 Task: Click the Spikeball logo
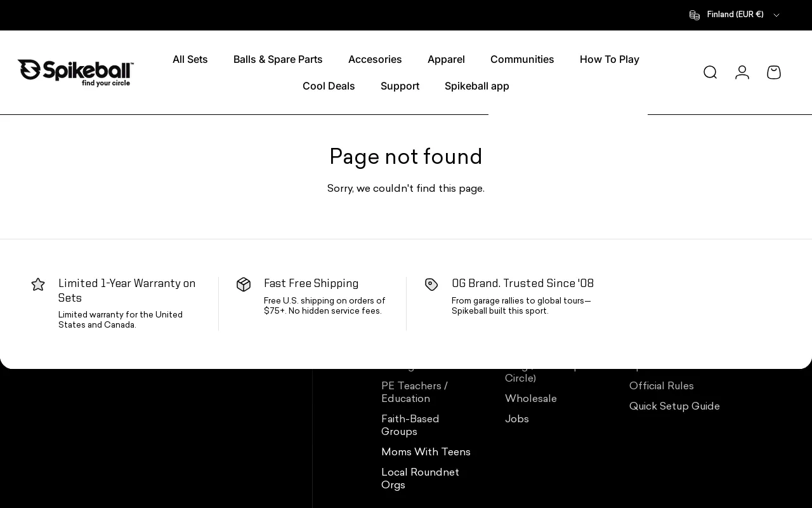[75, 72]
